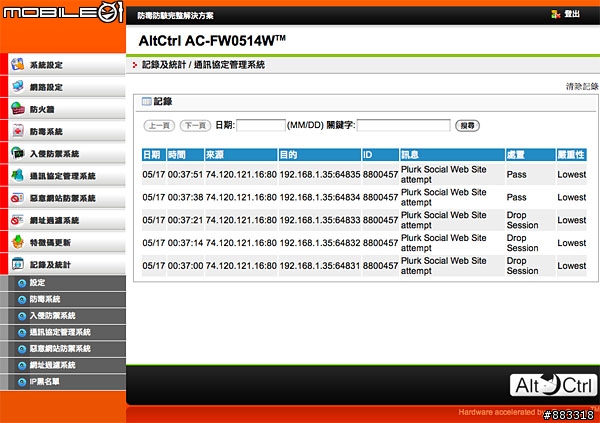Click the 目的 column header
The height and width of the screenshot is (423, 600).
pos(320,155)
